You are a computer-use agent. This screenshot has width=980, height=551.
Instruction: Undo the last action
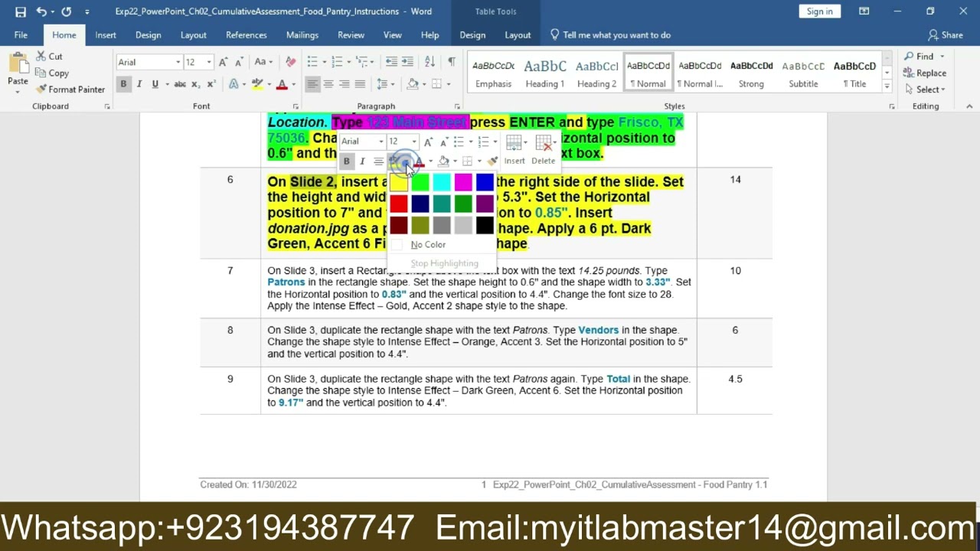(x=41, y=11)
